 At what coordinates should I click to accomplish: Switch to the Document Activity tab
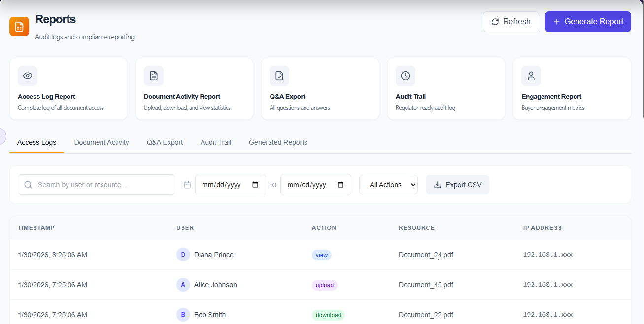(102, 142)
